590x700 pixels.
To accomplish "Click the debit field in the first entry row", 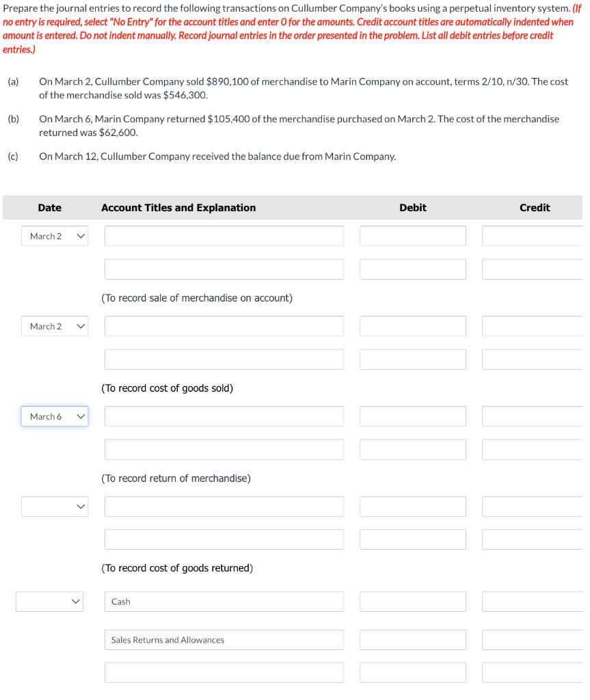I will pyautogui.click(x=413, y=236).
